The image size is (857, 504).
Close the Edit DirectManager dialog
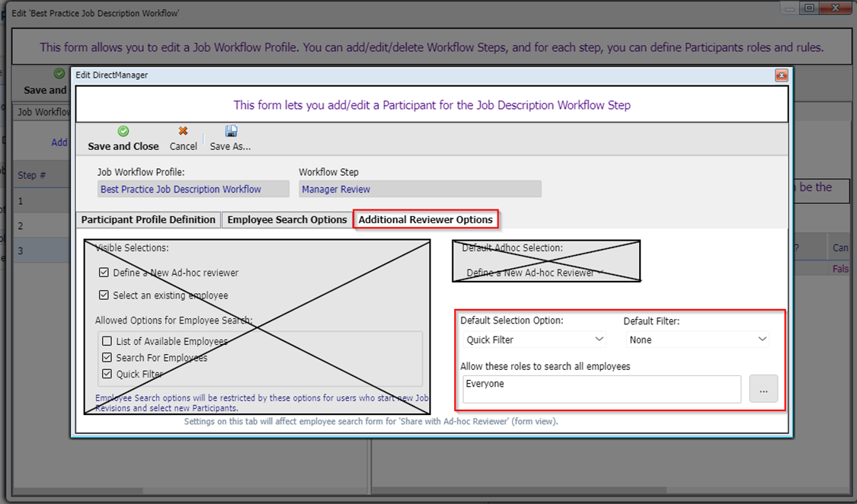pos(781,75)
